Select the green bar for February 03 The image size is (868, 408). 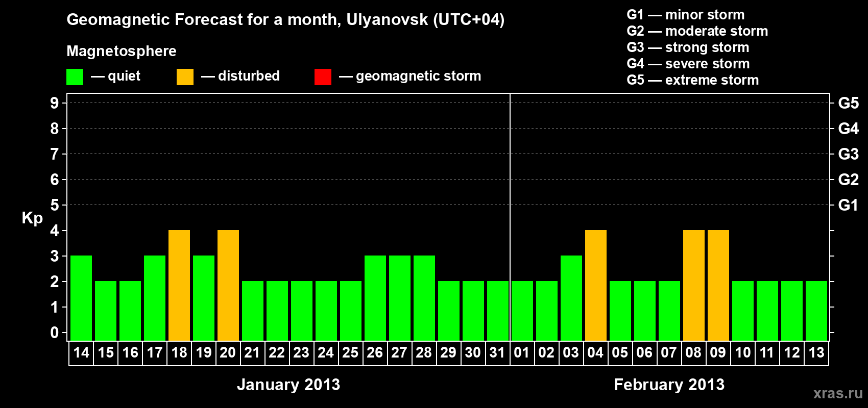tap(571, 298)
